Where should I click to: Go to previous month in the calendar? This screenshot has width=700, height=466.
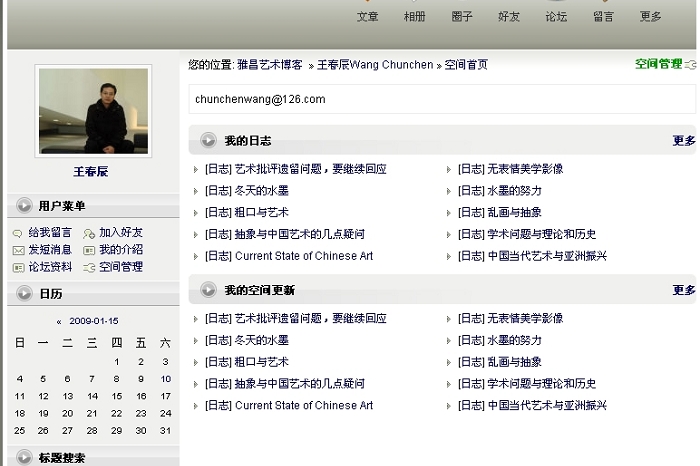coord(59,321)
